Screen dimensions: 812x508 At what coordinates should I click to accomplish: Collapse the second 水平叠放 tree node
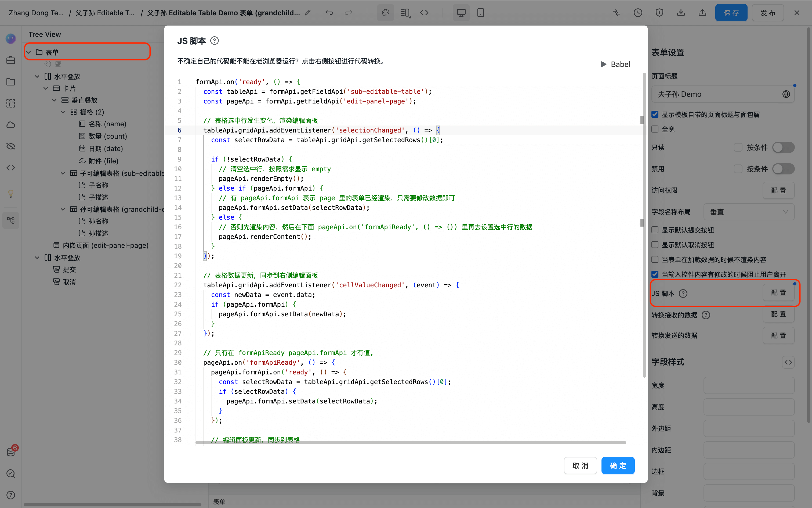tap(37, 258)
